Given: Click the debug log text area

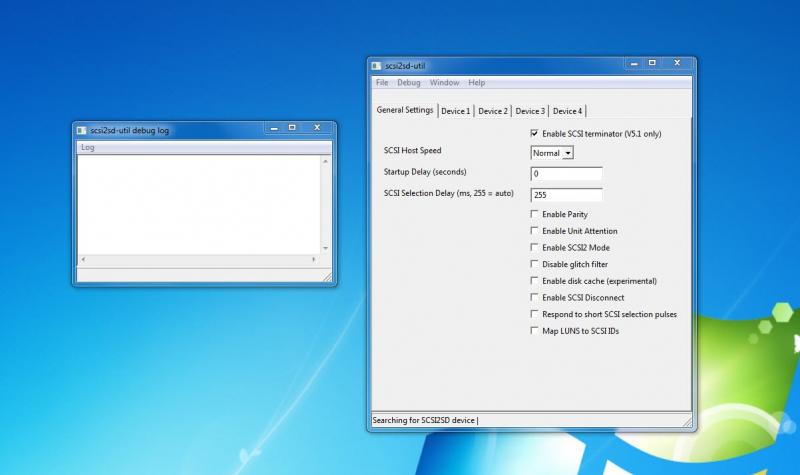Looking at the screenshot, I should (199, 205).
